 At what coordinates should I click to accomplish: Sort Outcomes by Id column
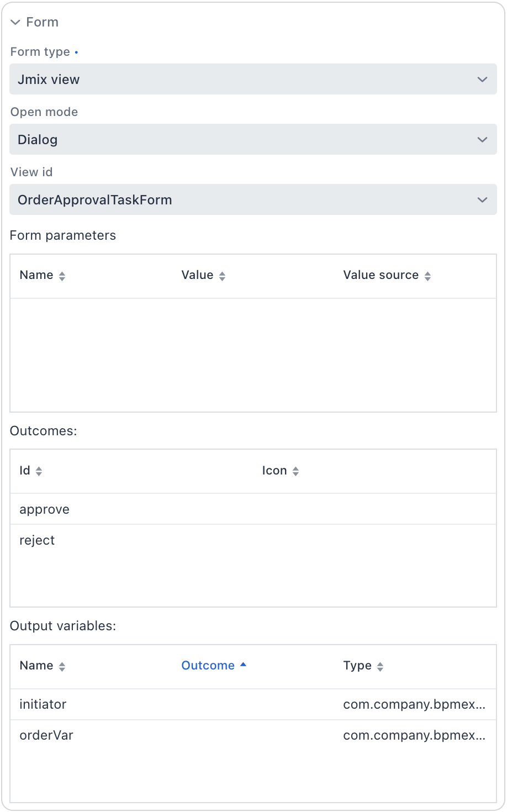(39, 471)
